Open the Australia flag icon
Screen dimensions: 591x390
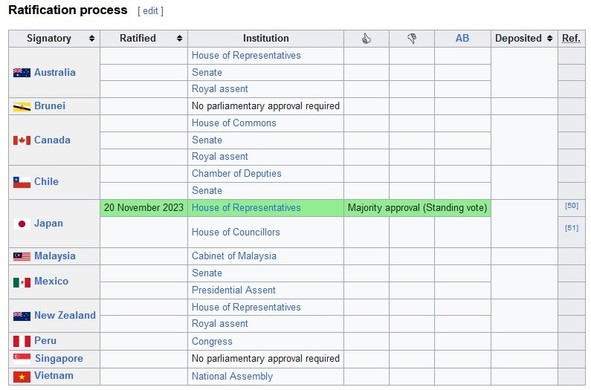tap(22, 73)
